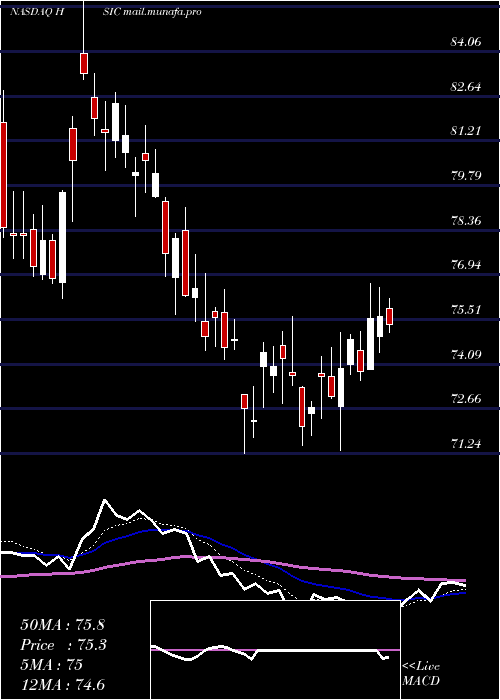The height and width of the screenshot is (700, 500).
Task: Click the 75.51 price axis label
Action: [466, 309]
